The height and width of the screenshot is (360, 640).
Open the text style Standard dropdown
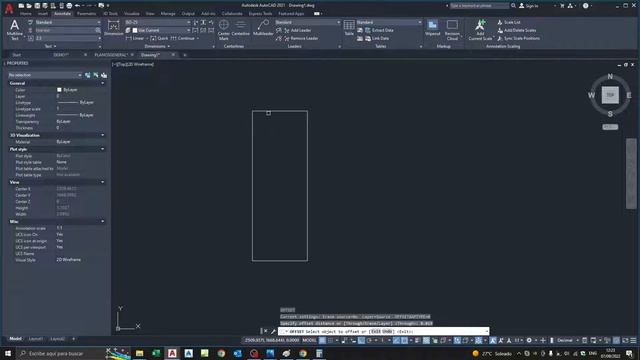pos(68,22)
